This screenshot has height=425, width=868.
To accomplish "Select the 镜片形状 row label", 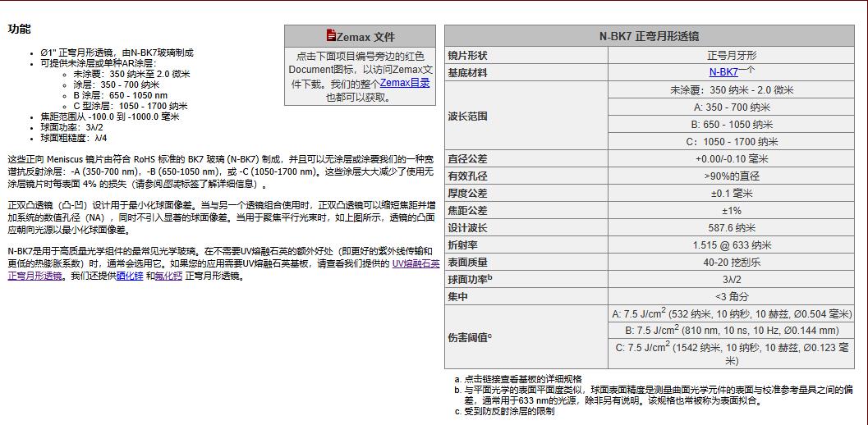I will coord(468,56).
